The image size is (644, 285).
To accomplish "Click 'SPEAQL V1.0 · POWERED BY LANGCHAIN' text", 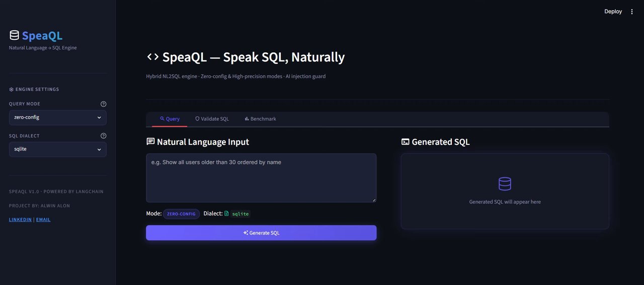I will [x=56, y=192].
